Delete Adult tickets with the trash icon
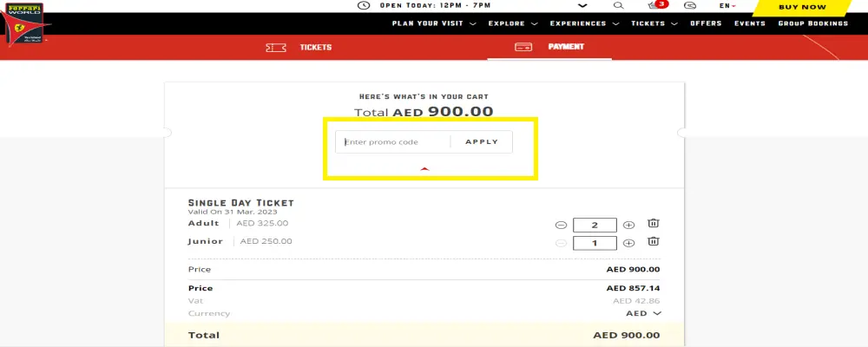This screenshot has width=868, height=347. click(x=654, y=224)
